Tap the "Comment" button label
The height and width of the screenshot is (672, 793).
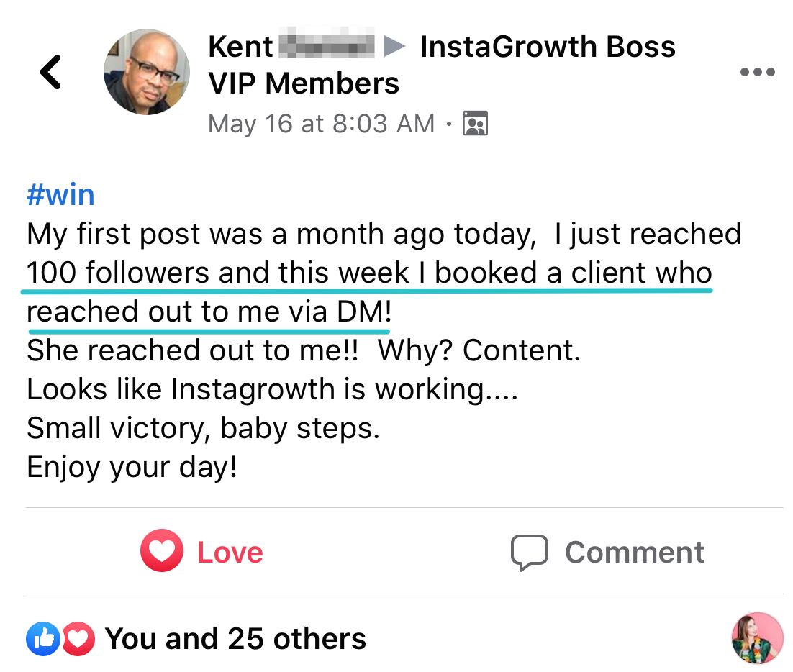pyautogui.click(x=634, y=553)
